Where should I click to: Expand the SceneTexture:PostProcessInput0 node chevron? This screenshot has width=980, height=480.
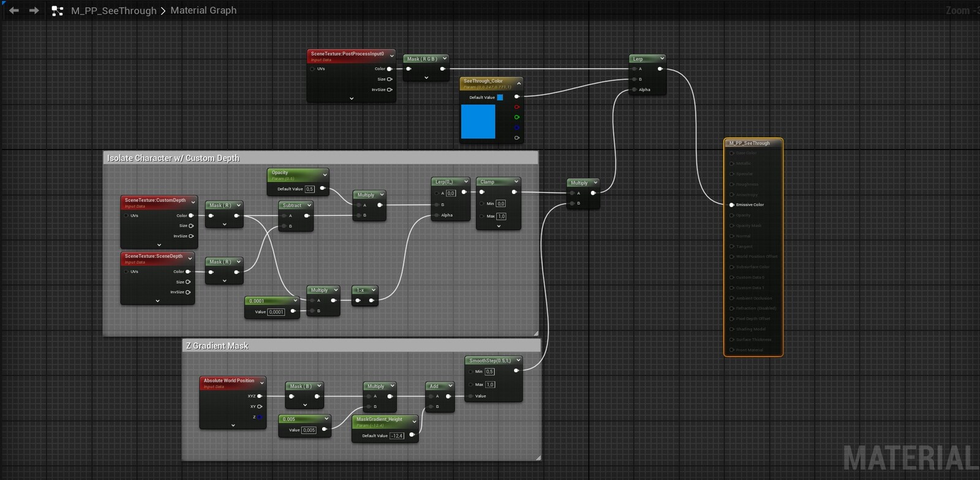352,98
